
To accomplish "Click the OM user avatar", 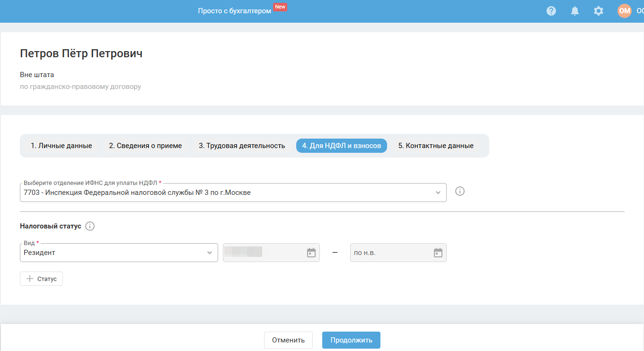I will tap(625, 11).
